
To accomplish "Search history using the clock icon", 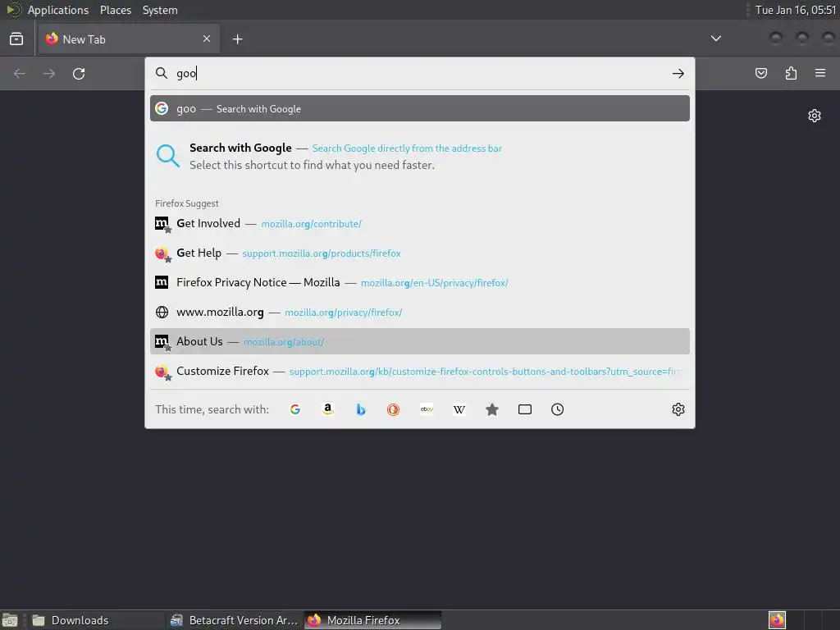I will 557,409.
